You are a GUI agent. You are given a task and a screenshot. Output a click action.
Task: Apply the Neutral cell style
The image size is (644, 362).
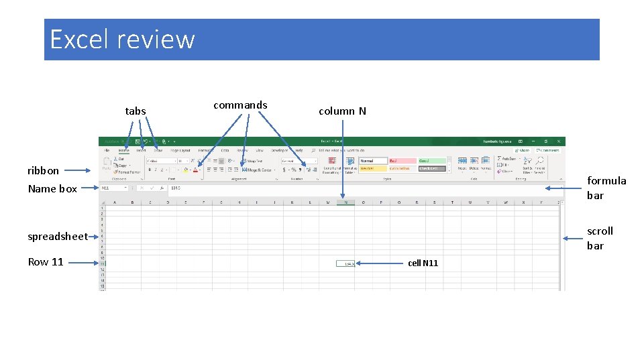373,169
